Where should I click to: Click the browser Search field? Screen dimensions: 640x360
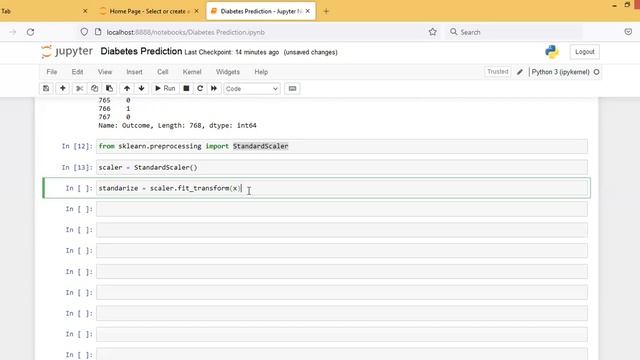pyautogui.click(x=515, y=32)
